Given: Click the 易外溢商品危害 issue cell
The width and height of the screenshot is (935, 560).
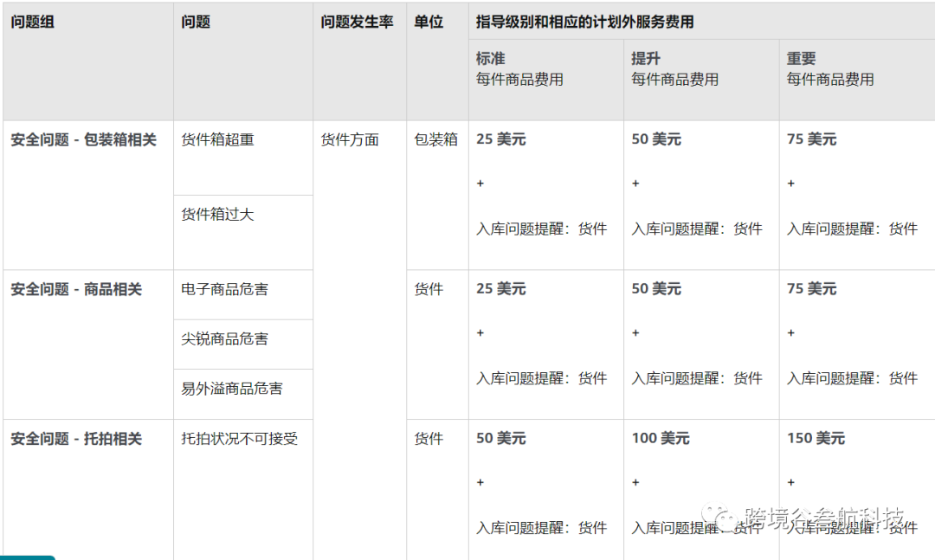Looking at the screenshot, I should click(x=231, y=389).
